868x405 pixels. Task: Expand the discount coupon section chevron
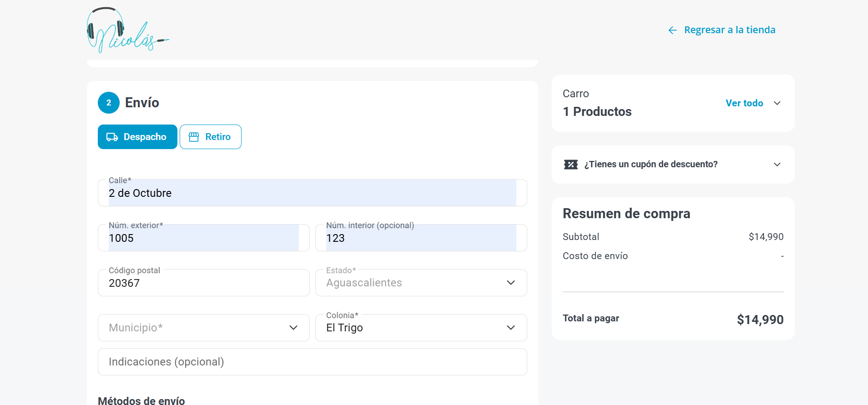[x=777, y=165]
